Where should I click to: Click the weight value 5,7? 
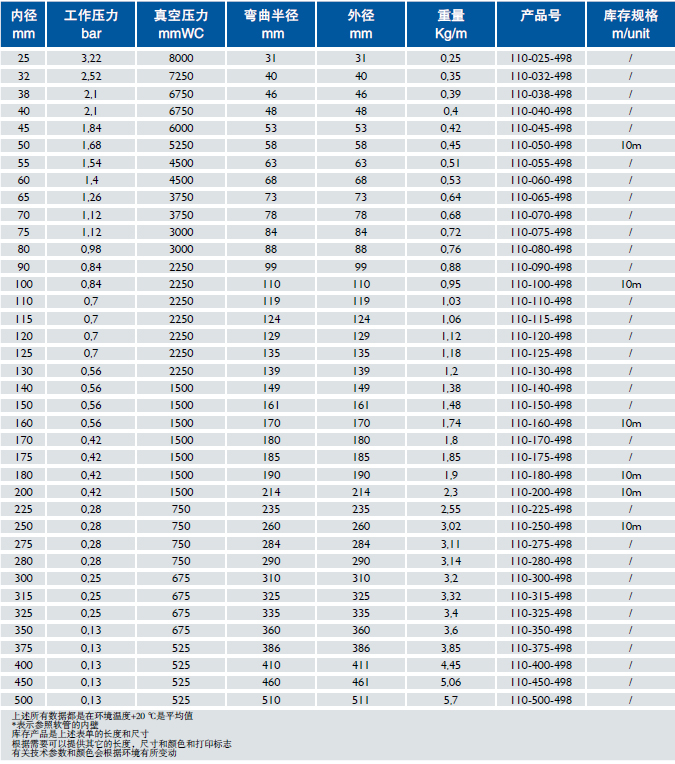(450, 700)
